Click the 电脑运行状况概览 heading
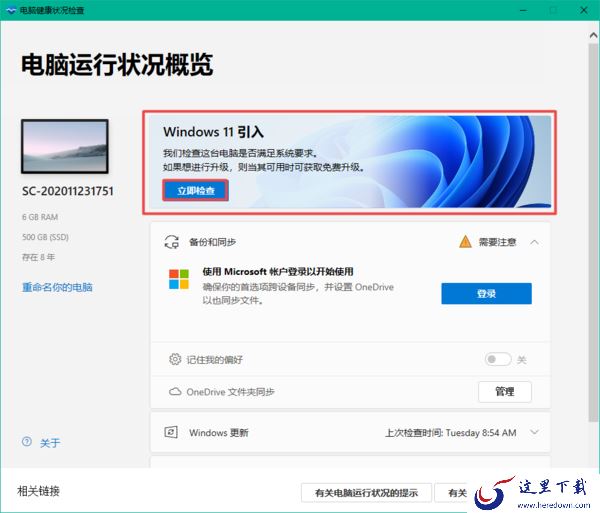This screenshot has height=513, width=600. coord(117,64)
